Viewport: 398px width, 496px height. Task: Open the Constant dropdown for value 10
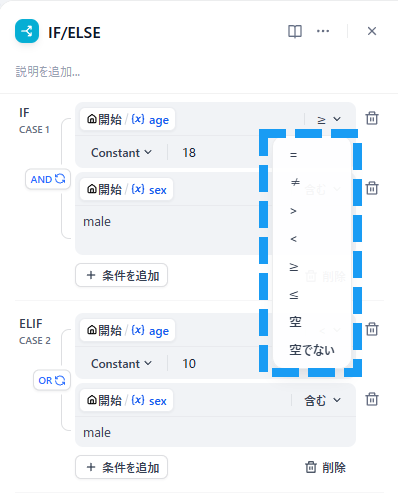pos(121,364)
